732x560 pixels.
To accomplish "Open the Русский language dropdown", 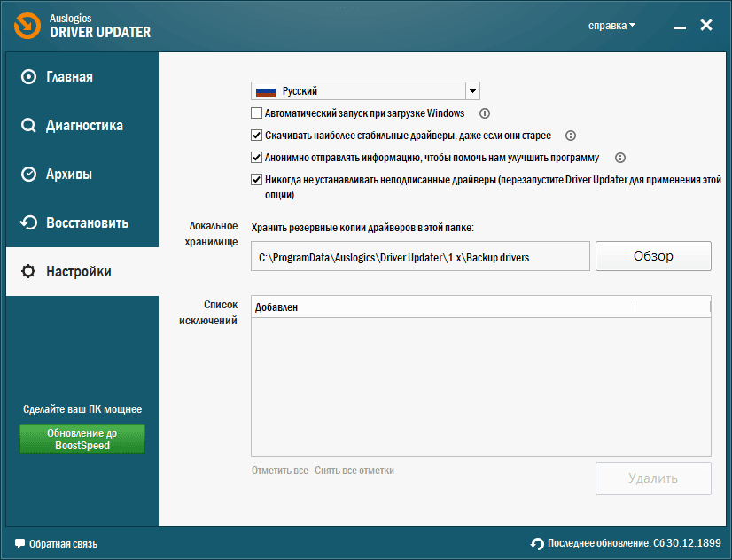I will pos(472,91).
